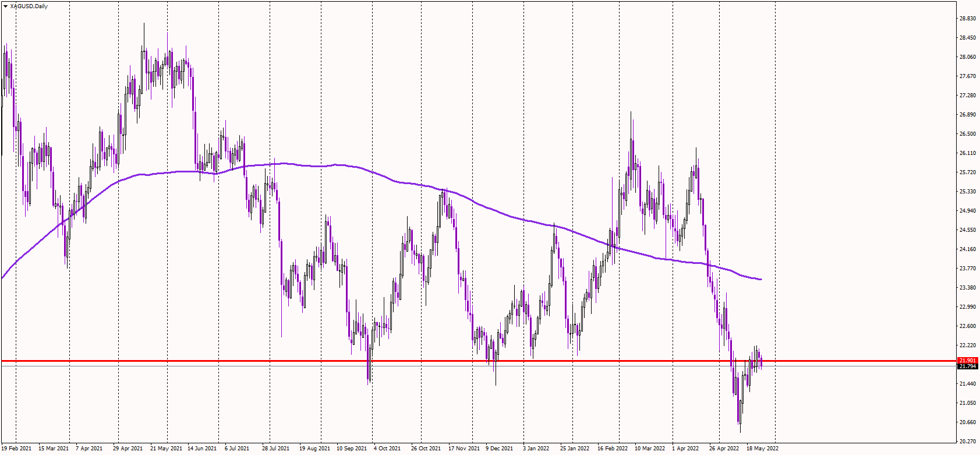Click the XAGUSD,Daily chart title
This screenshot has width=980, height=455.
pos(29,6)
